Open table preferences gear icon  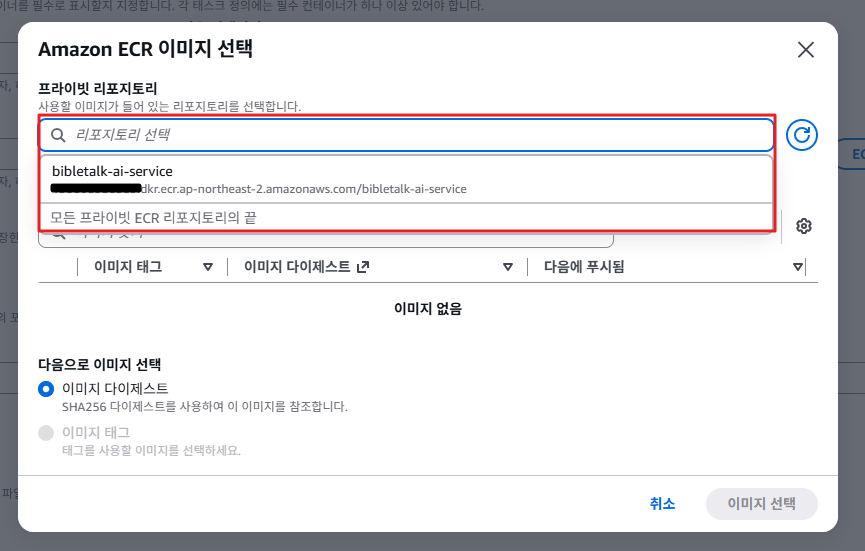pos(804,226)
